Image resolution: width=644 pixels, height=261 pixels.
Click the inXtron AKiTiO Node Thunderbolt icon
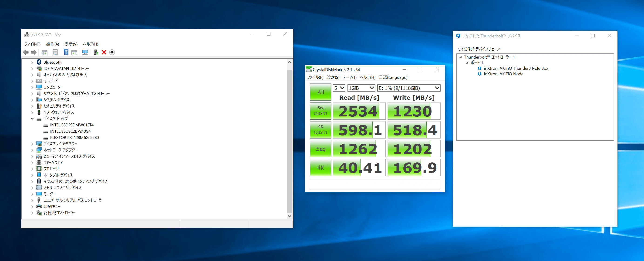(x=479, y=74)
